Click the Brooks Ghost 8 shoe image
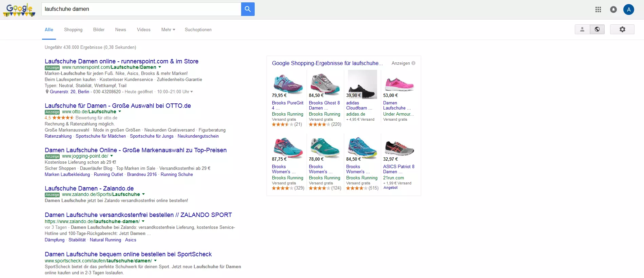644x278 pixels. tap(325, 83)
